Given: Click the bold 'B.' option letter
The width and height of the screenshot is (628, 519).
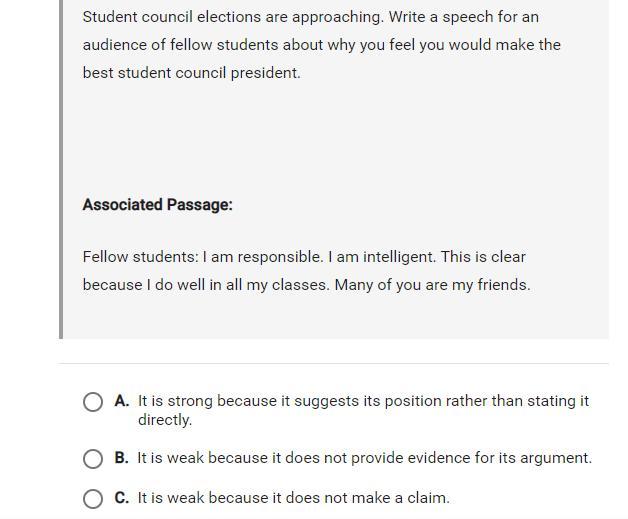Looking at the screenshot, I should (x=122, y=458).
